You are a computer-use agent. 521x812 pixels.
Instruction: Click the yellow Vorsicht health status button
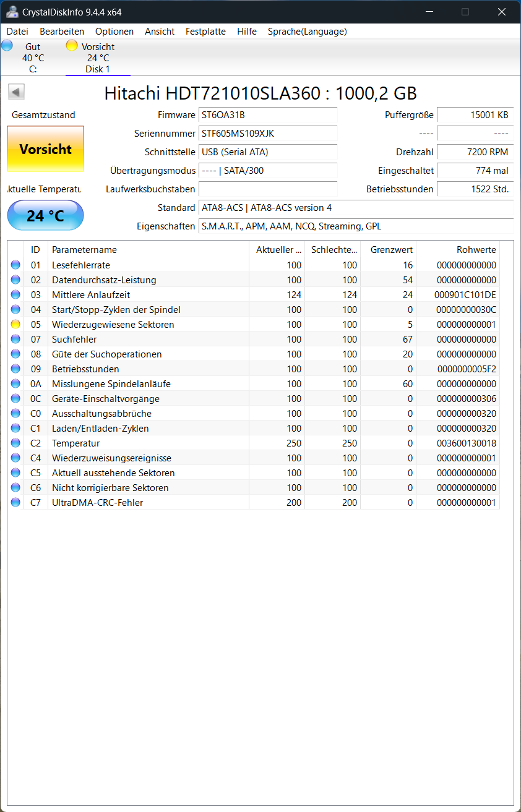45,149
